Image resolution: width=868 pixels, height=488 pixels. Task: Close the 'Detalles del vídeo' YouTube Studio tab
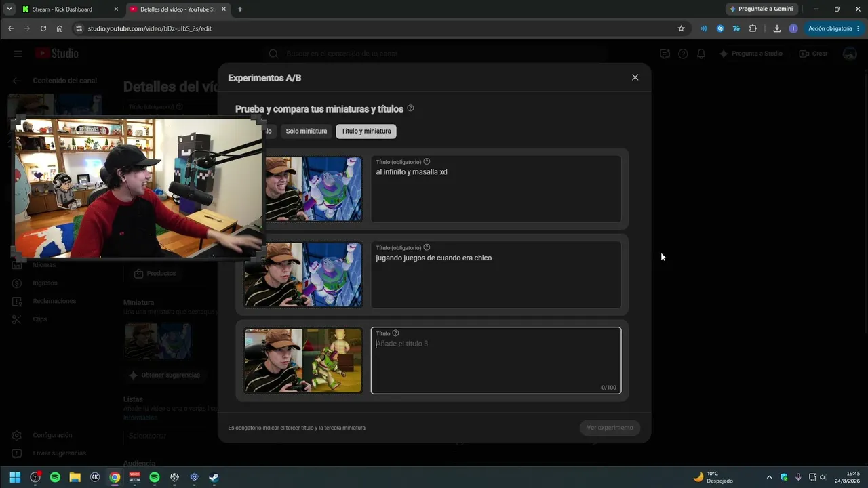click(x=224, y=9)
